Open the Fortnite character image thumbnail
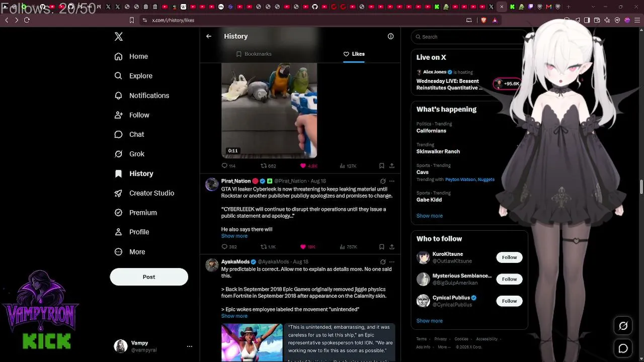The width and height of the screenshot is (644, 362). (x=252, y=342)
